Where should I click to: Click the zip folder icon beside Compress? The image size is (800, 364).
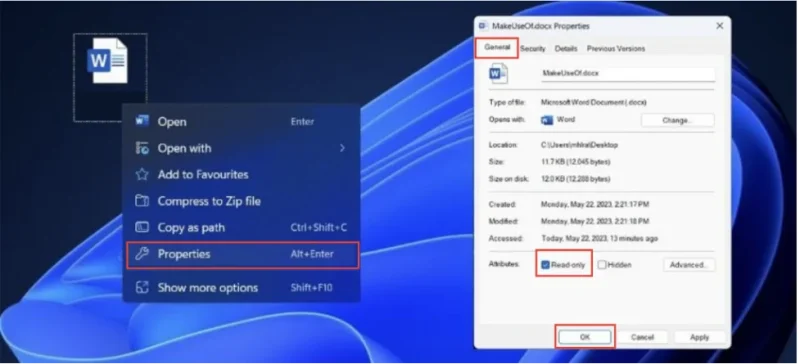(142, 201)
